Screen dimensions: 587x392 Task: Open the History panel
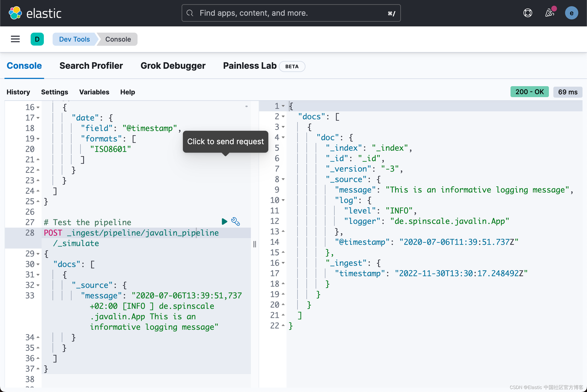point(18,92)
